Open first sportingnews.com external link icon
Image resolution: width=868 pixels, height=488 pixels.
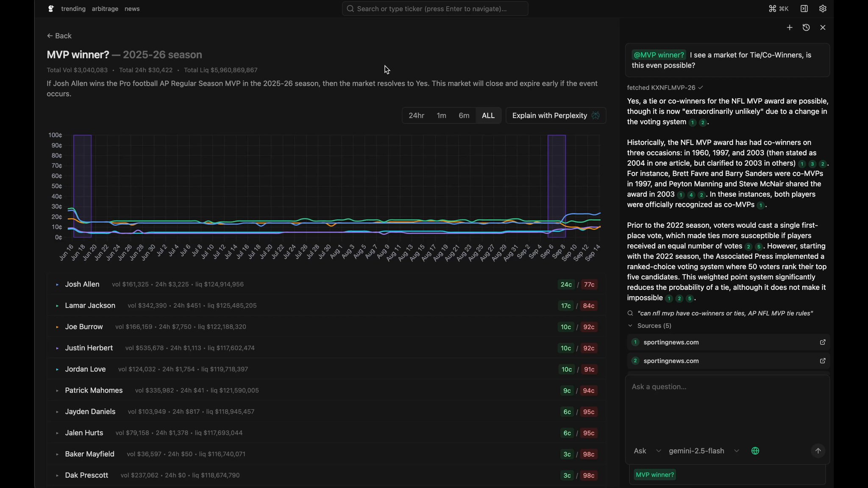(822, 342)
